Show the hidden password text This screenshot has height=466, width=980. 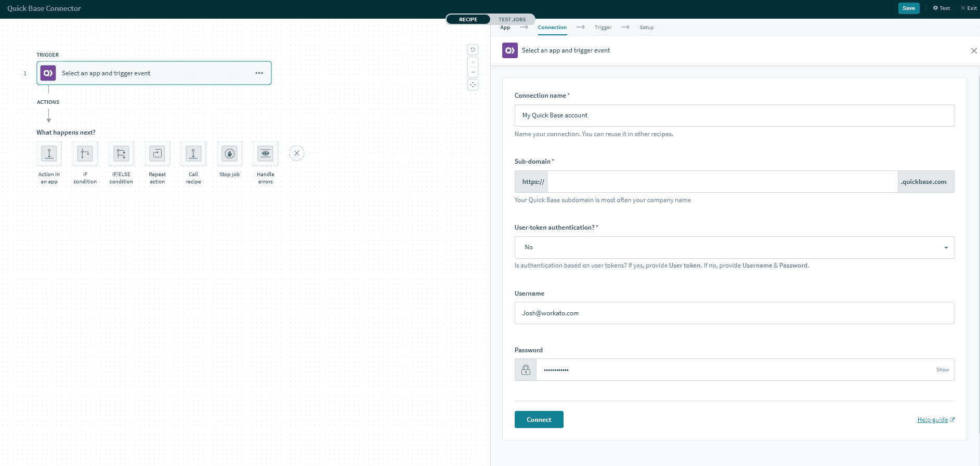point(942,370)
